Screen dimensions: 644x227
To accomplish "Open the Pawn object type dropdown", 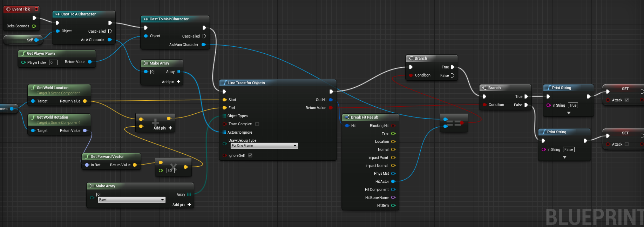I will pos(131,200).
